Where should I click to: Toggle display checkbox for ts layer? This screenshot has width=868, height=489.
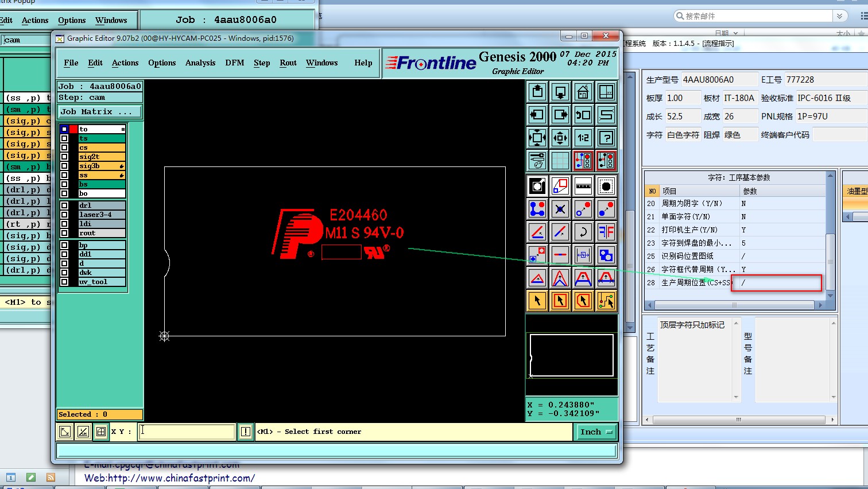click(x=64, y=138)
